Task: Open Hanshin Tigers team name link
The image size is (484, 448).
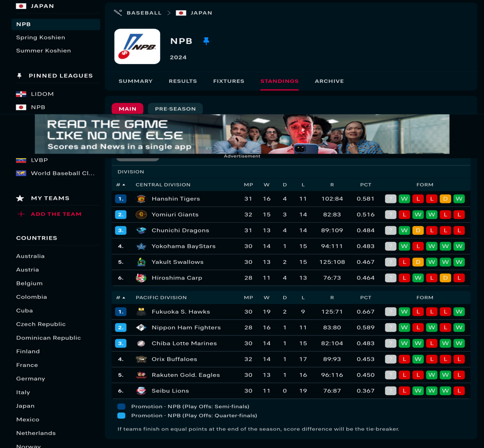Action: (176, 199)
